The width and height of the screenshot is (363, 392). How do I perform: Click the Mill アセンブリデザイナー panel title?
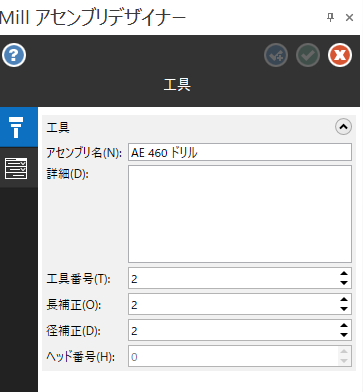pos(93,17)
